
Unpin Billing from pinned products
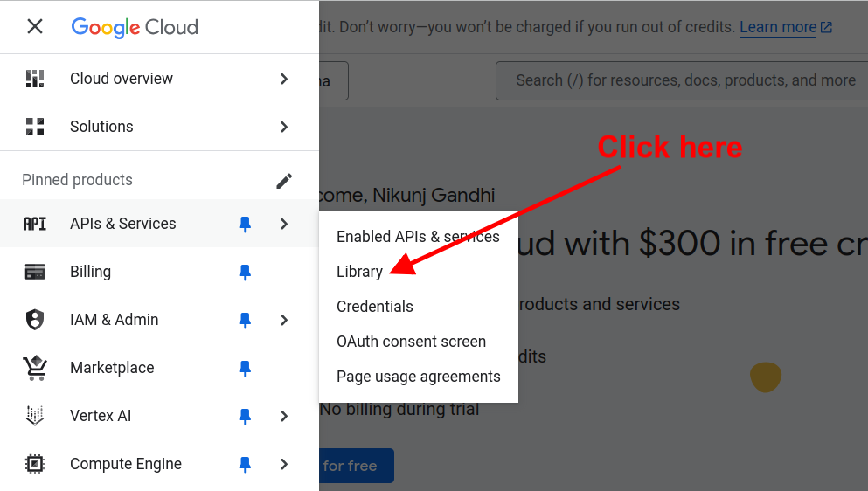pyautogui.click(x=245, y=273)
